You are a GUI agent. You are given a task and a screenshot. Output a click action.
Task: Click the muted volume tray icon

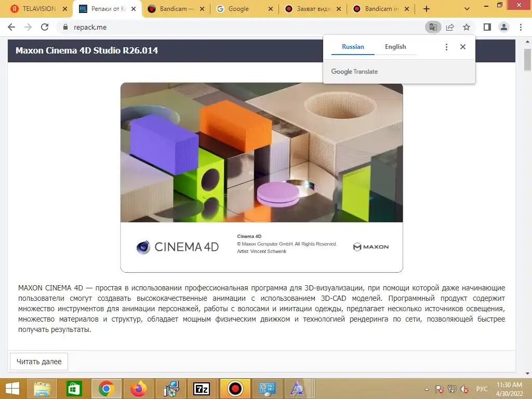(x=464, y=389)
